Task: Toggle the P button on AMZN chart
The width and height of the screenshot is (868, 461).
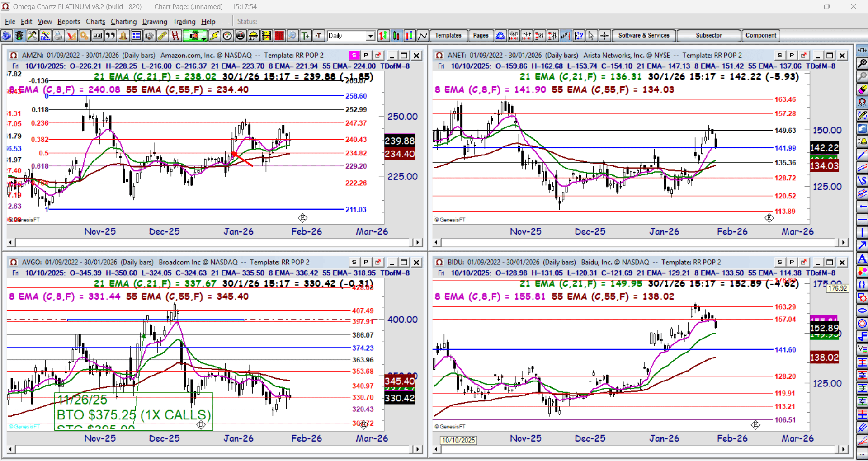Action: pyautogui.click(x=366, y=55)
